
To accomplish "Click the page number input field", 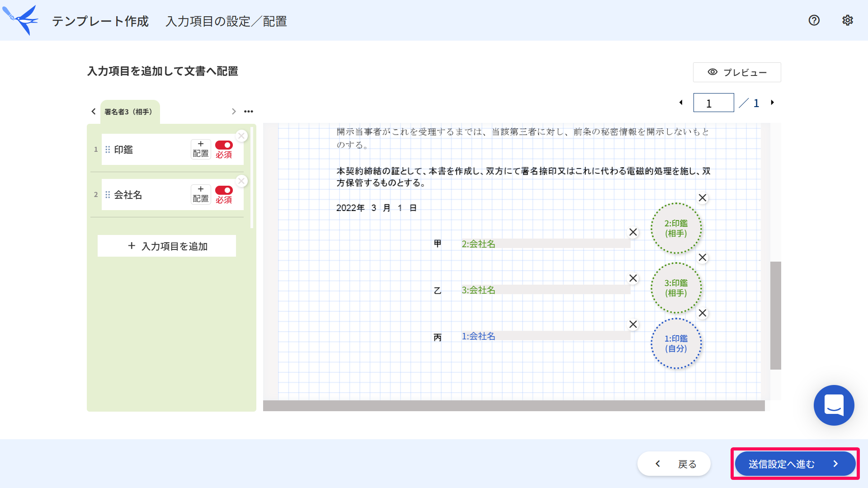I will (x=713, y=103).
